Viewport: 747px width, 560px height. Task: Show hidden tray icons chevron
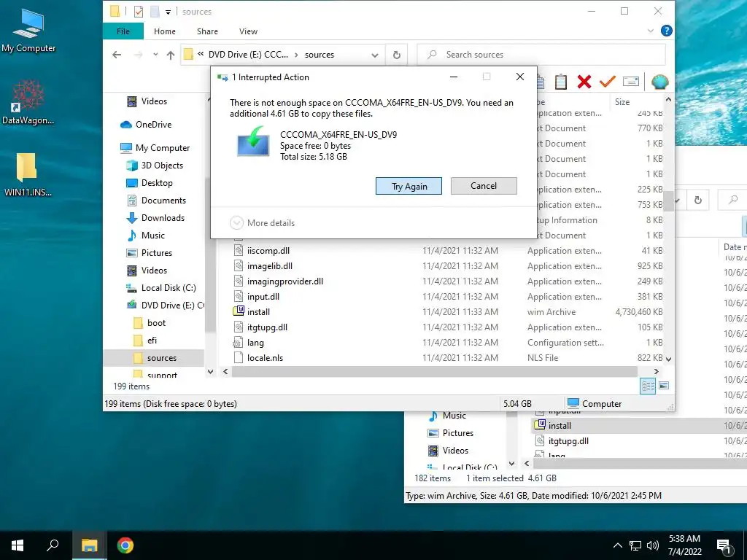[x=617, y=545]
